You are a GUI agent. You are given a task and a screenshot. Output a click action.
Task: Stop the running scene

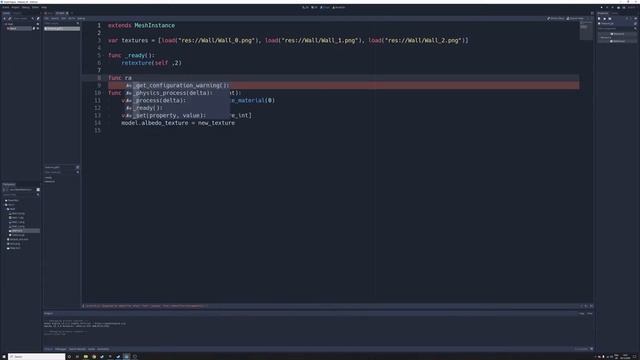pyautogui.click(x=612, y=7)
